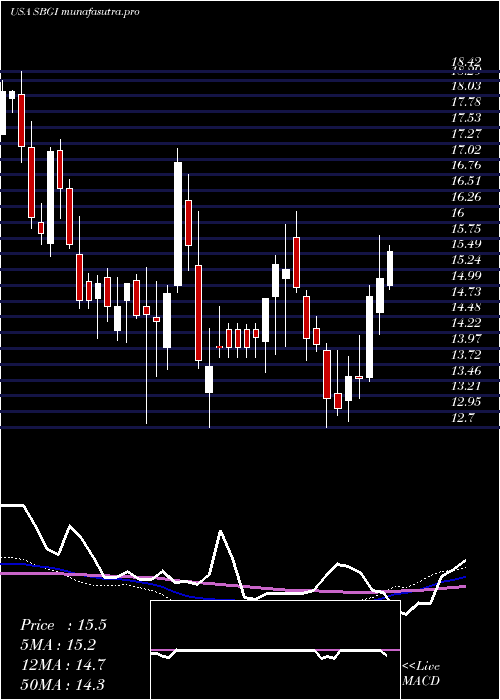Click the 15.49 price axis label
The image size is (500, 700).
coord(466,244)
